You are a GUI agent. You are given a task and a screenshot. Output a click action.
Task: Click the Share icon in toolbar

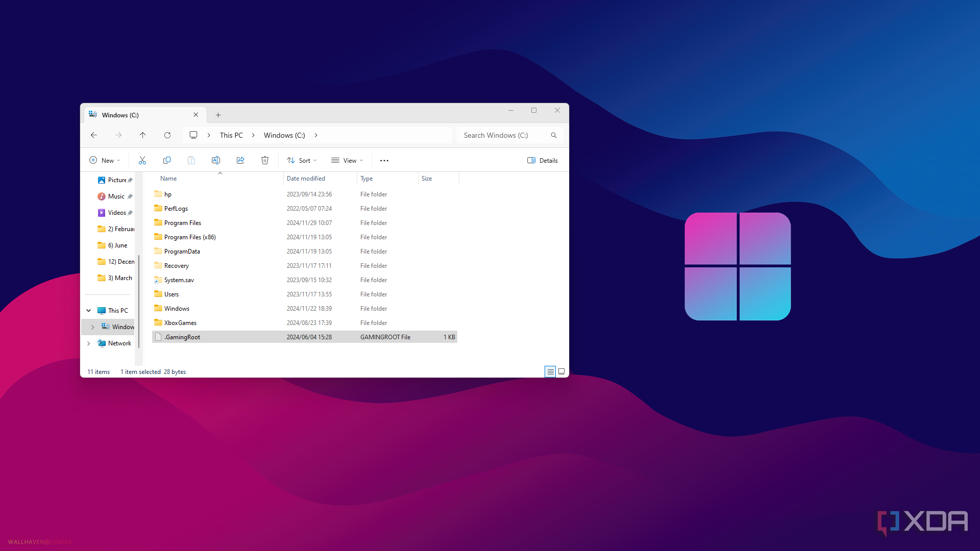240,160
